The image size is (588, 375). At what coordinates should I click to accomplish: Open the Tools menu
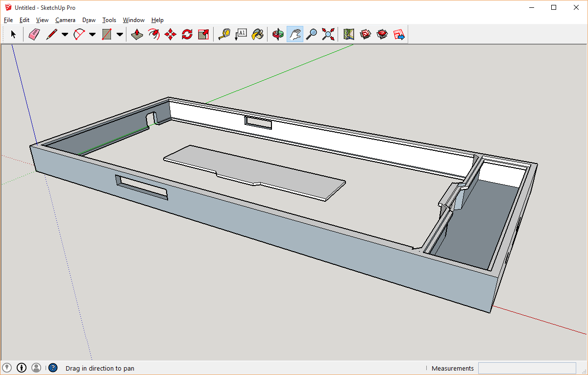(109, 20)
